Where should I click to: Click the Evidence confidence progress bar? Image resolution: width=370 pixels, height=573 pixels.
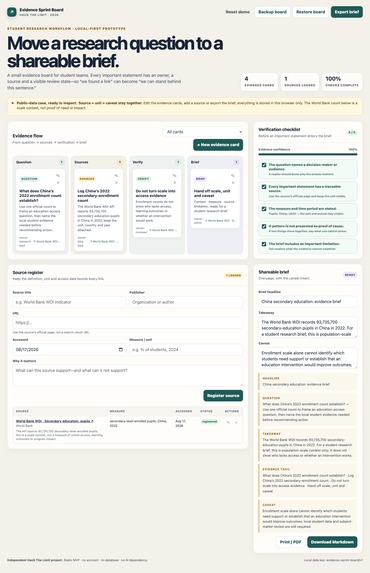coord(308,154)
